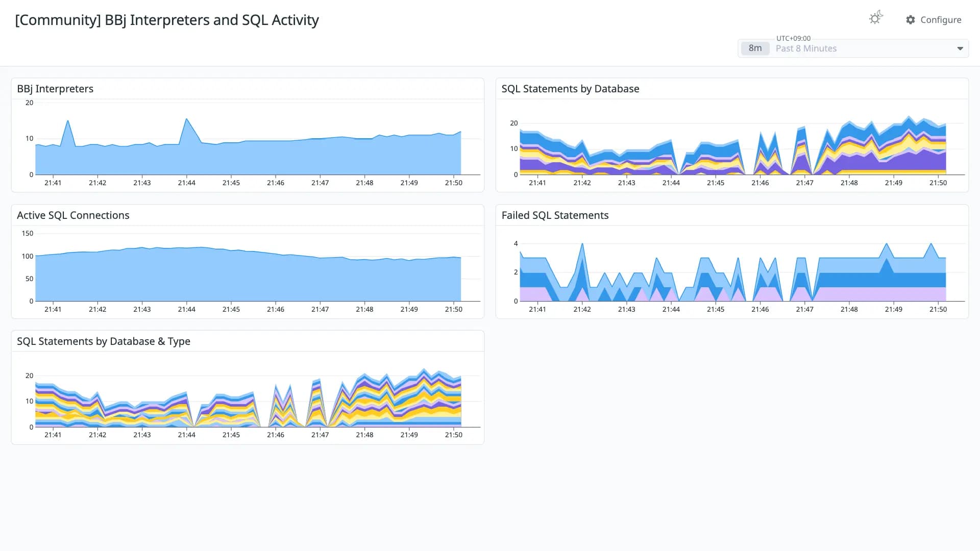Viewport: 980px width, 551px height.
Task: Click the Active SQL Connections title
Action: 73,215
